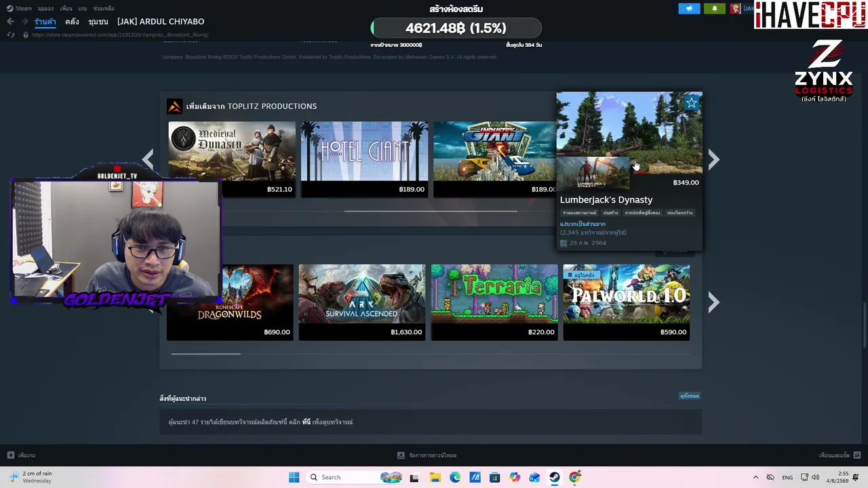Click the green stream goal progress bar
868x488 pixels.
coord(456,28)
